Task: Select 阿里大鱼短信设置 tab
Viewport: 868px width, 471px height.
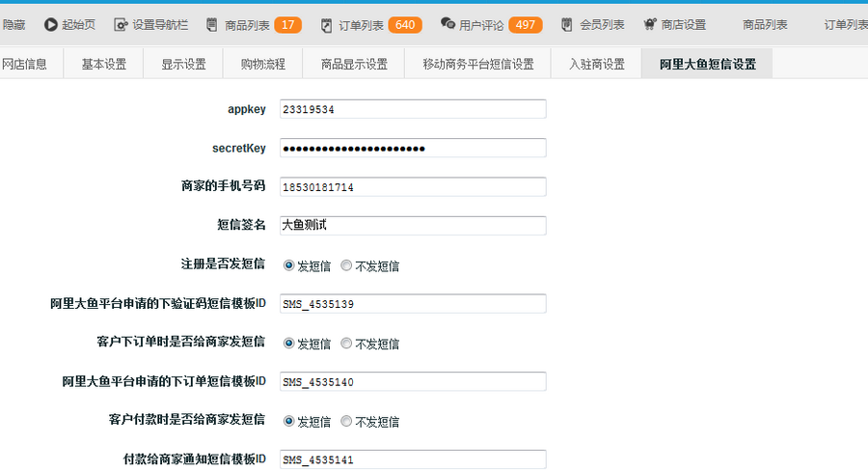Action: pos(708,65)
